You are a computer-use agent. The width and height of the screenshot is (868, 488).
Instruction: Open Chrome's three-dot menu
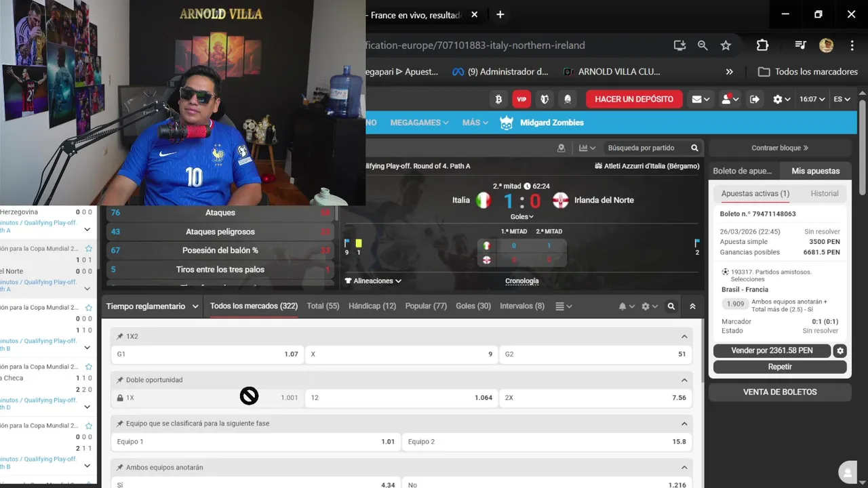pos(852,45)
